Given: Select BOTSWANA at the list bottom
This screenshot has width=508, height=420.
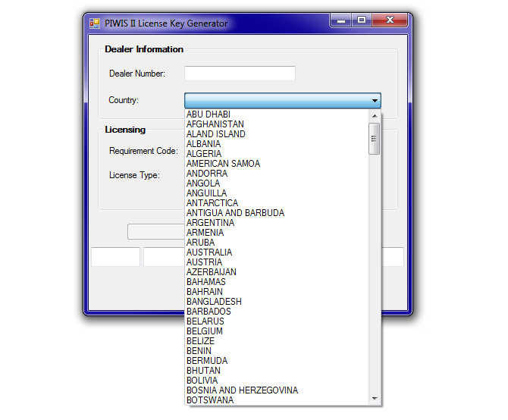Looking at the screenshot, I should click(210, 400).
